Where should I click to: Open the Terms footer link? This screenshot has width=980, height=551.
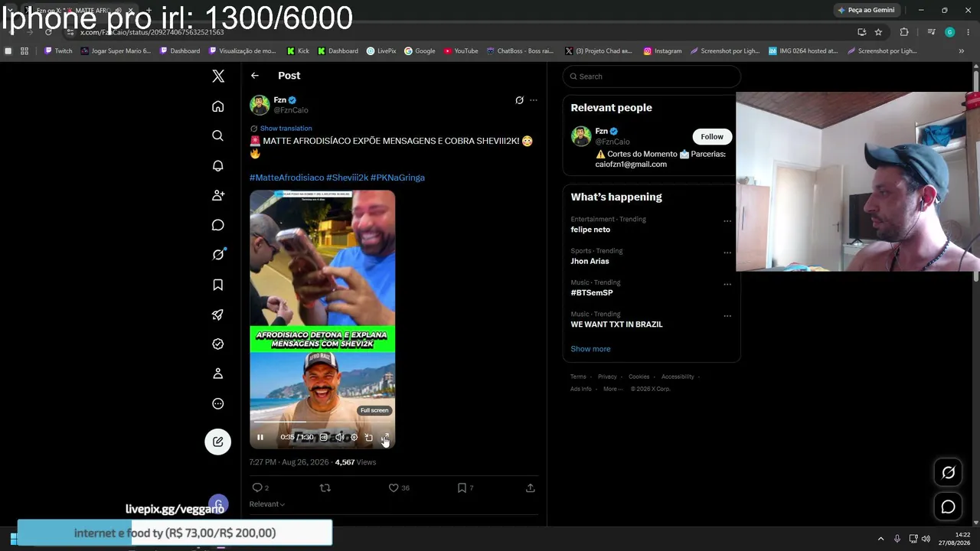click(578, 377)
